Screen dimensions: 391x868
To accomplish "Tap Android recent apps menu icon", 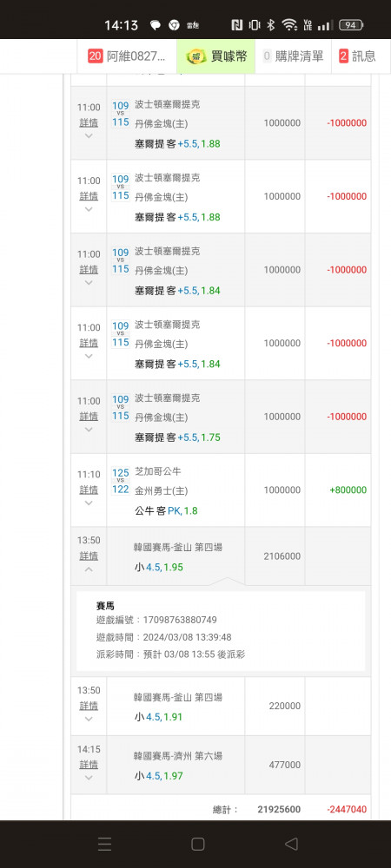I will coord(104,844).
